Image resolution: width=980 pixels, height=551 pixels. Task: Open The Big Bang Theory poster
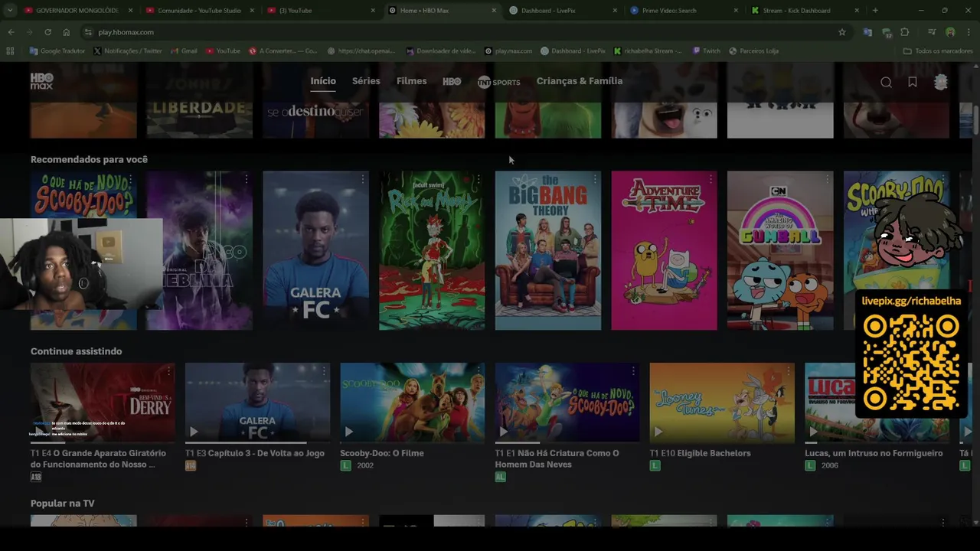click(548, 250)
